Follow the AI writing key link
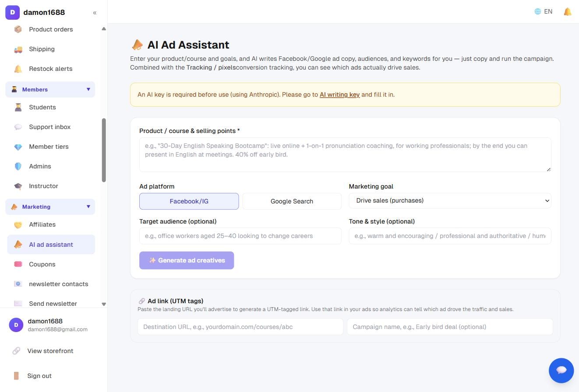Screen dimensions: 579x392 tap(339, 94)
